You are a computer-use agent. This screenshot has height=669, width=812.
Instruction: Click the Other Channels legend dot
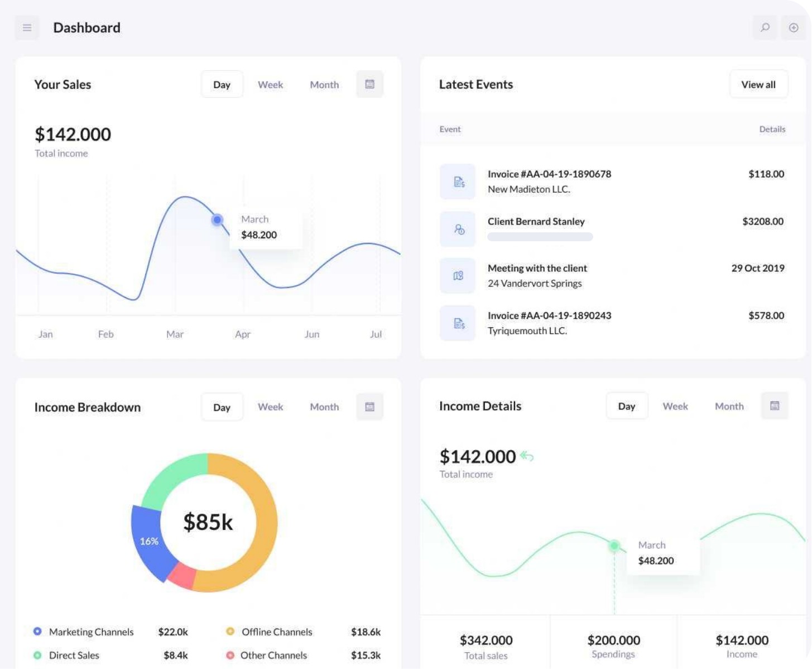click(230, 655)
